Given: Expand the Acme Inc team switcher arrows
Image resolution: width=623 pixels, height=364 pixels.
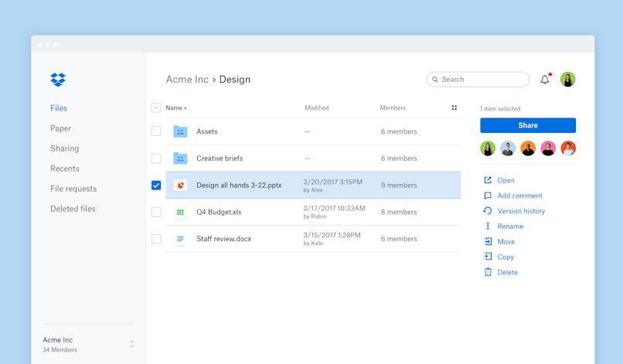Looking at the screenshot, I should point(131,344).
